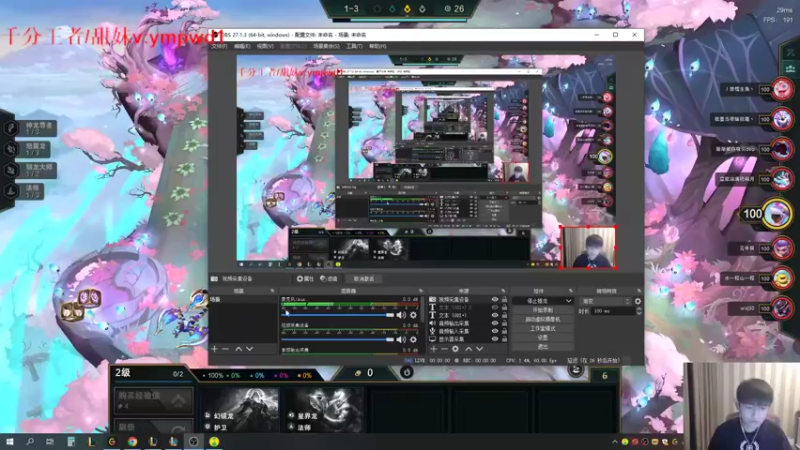Open taskbar search magnifier
Viewport: 800px width, 450px height.
click(30, 442)
